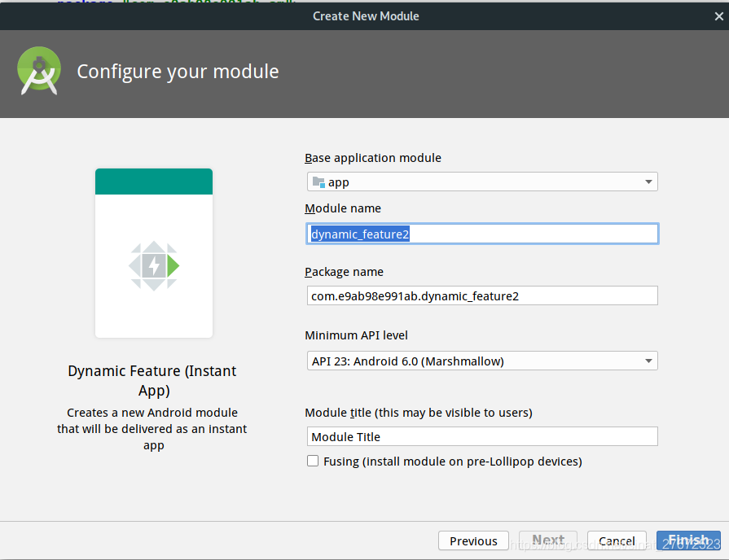Click the disabled Next button

(x=548, y=540)
